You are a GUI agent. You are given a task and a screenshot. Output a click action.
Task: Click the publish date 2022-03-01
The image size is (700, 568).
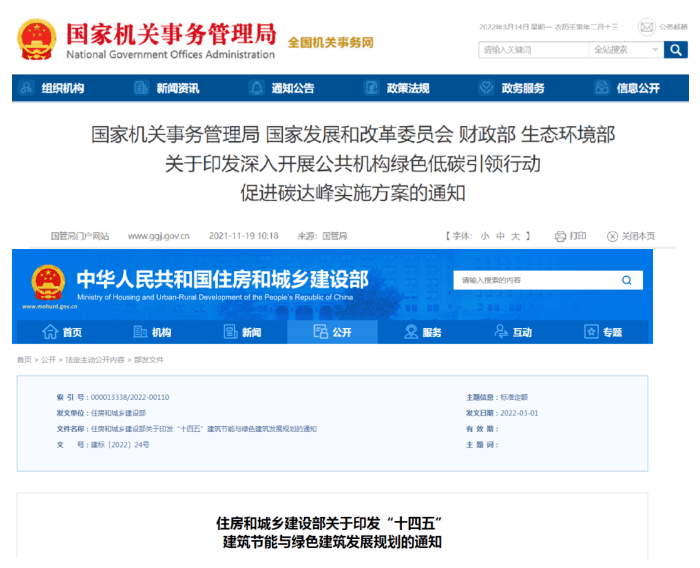(519, 413)
